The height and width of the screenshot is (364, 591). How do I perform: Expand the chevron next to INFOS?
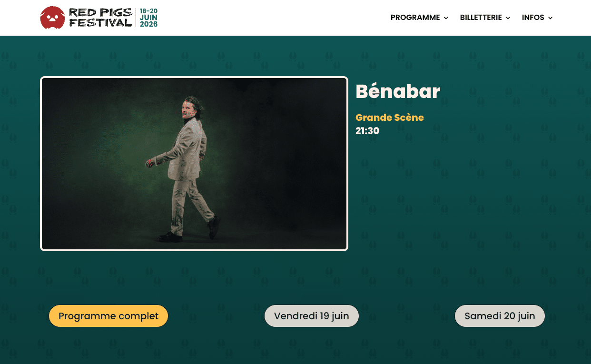(x=550, y=18)
